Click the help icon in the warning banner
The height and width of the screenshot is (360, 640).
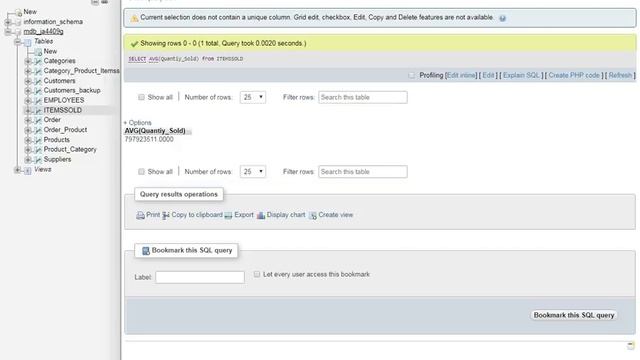tap(502, 18)
